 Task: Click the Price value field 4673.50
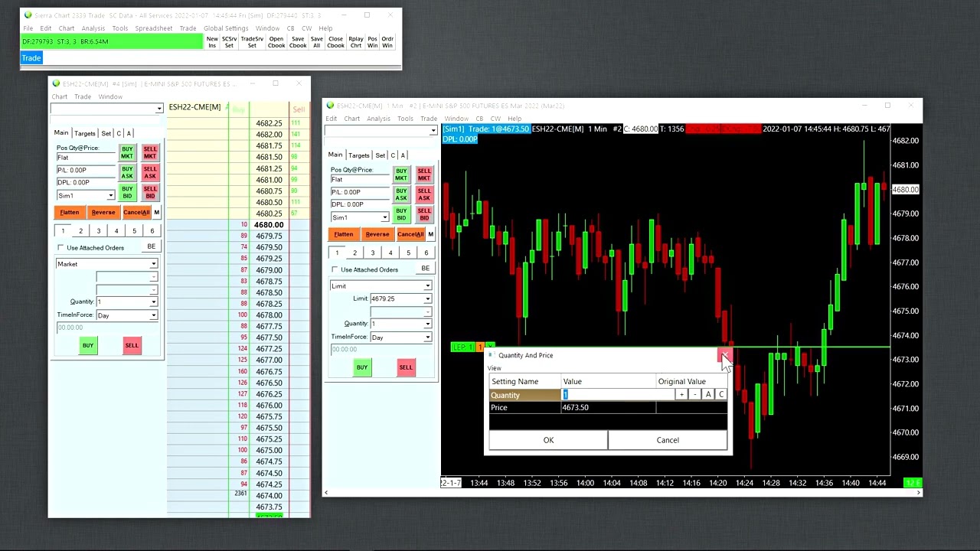[x=608, y=408]
